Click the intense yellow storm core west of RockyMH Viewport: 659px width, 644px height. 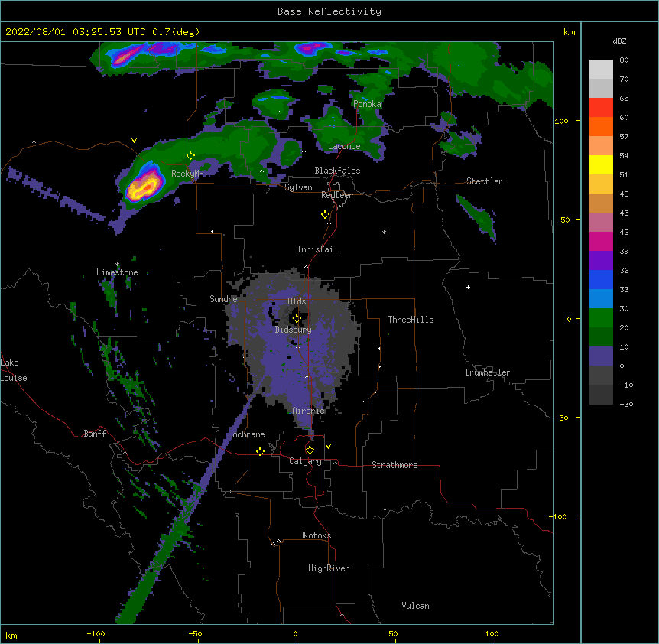tap(144, 187)
